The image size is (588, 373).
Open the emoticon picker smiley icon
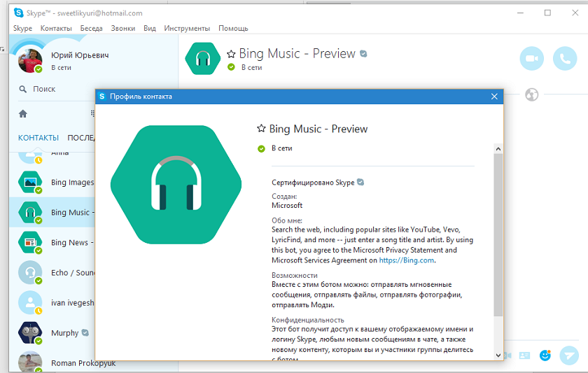[545, 355]
